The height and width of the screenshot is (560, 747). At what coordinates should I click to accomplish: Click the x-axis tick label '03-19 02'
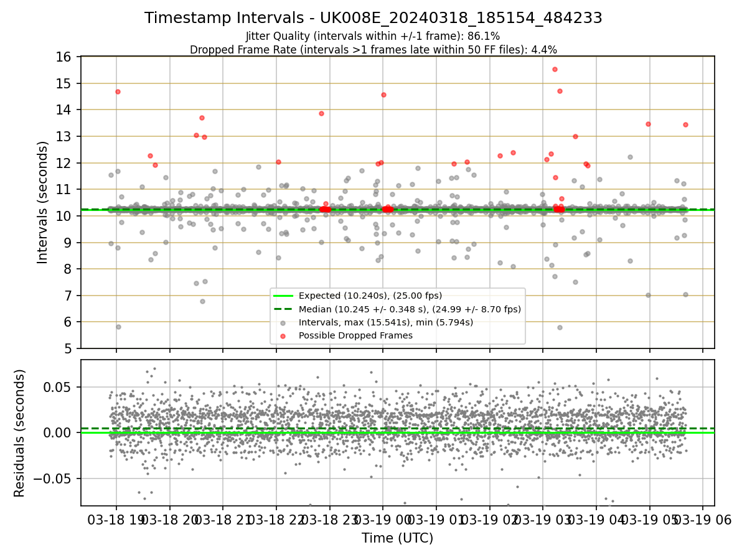click(489, 520)
